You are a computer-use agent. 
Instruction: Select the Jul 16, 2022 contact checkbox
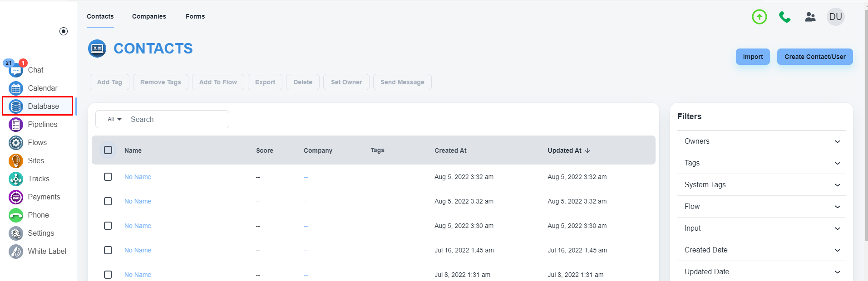pos(108,250)
